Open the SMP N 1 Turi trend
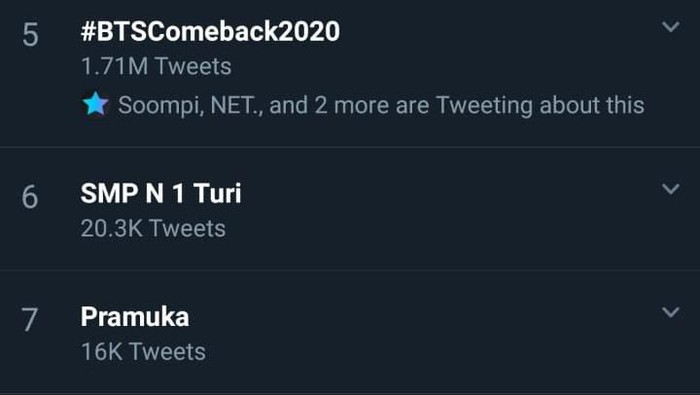700x395 pixels. point(161,193)
